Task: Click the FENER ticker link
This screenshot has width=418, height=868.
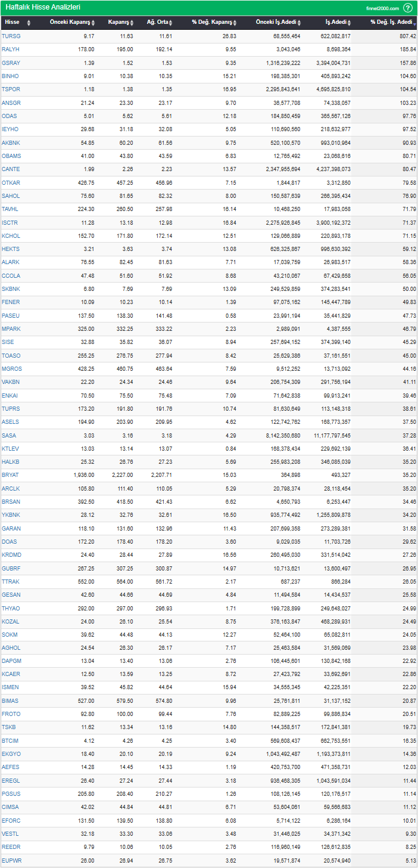Action: tap(11, 302)
